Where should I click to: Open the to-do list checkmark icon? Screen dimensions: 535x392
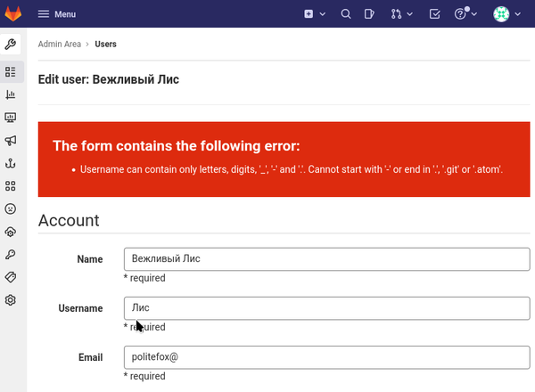tap(434, 14)
